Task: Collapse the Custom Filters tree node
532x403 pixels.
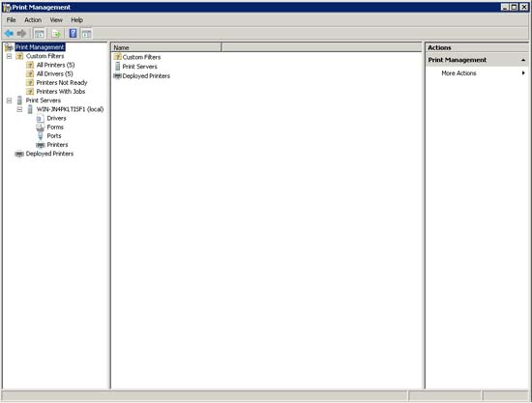Action: click(9, 56)
